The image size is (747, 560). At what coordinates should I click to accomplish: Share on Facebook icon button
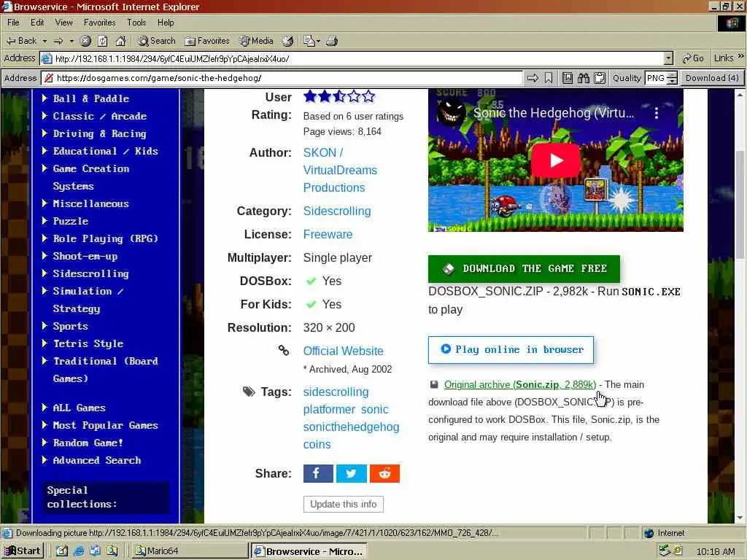pos(318,473)
